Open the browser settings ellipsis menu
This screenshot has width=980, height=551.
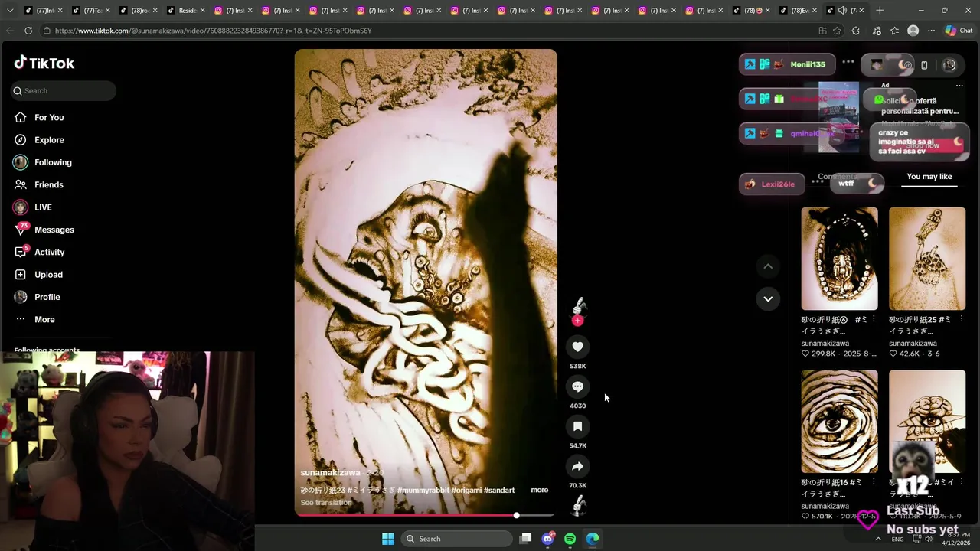(x=931, y=31)
